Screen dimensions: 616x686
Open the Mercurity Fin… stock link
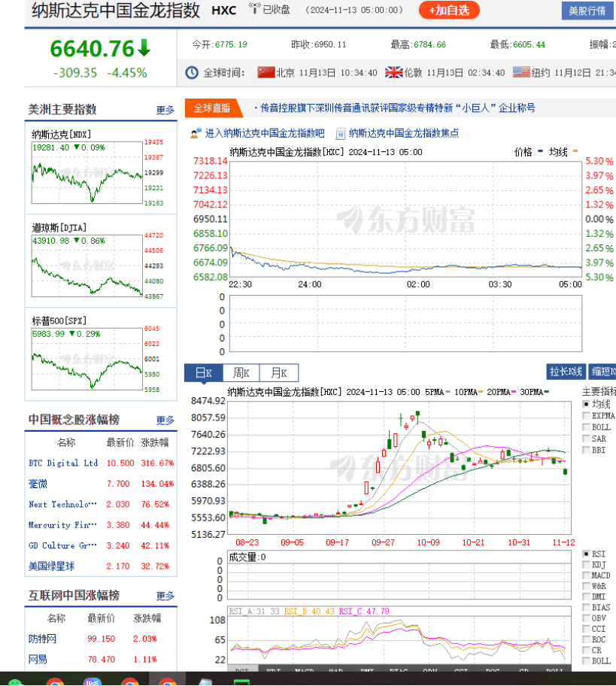click(62, 524)
